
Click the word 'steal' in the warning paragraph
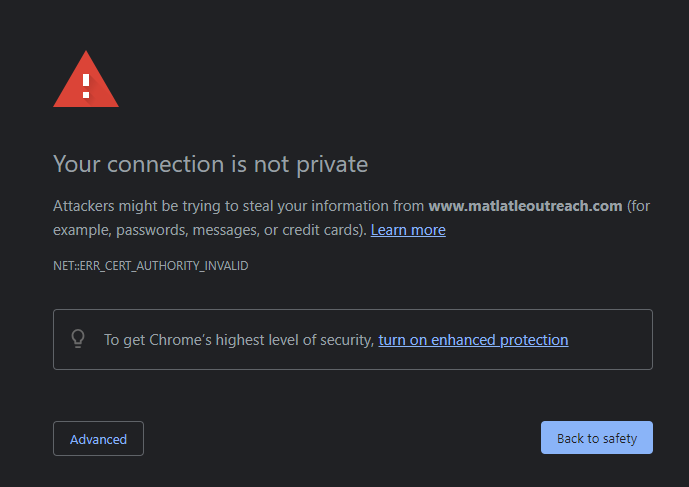pyautogui.click(x=264, y=206)
